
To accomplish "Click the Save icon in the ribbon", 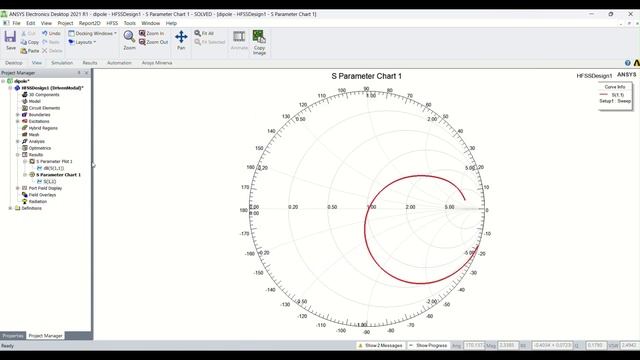I will coord(10,37).
